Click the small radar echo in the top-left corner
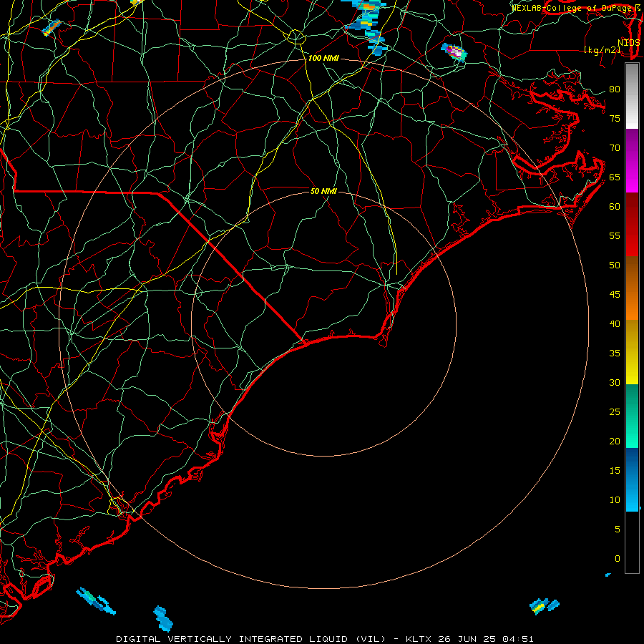This screenshot has height=644, width=644. click(52, 27)
